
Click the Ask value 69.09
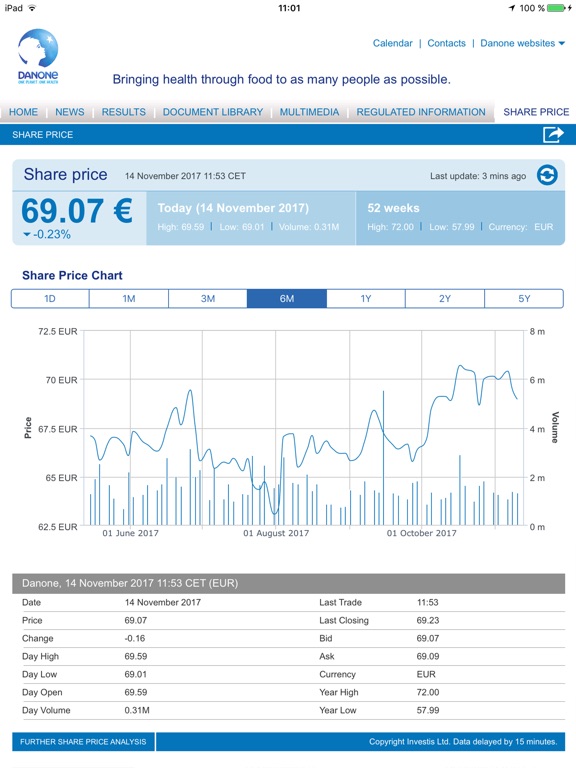(428, 656)
